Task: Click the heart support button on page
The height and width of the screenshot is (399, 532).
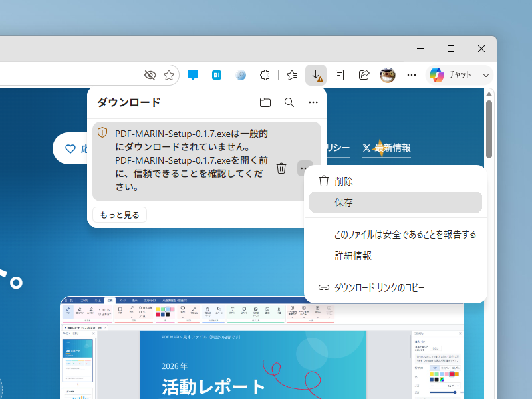Action: pos(70,148)
